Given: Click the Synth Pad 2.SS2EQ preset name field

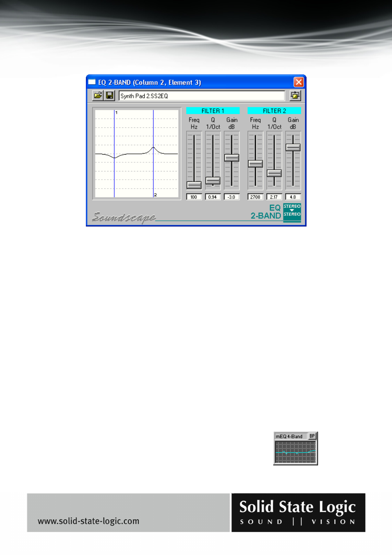Looking at the screenshot, I should (x=202, y=96).
